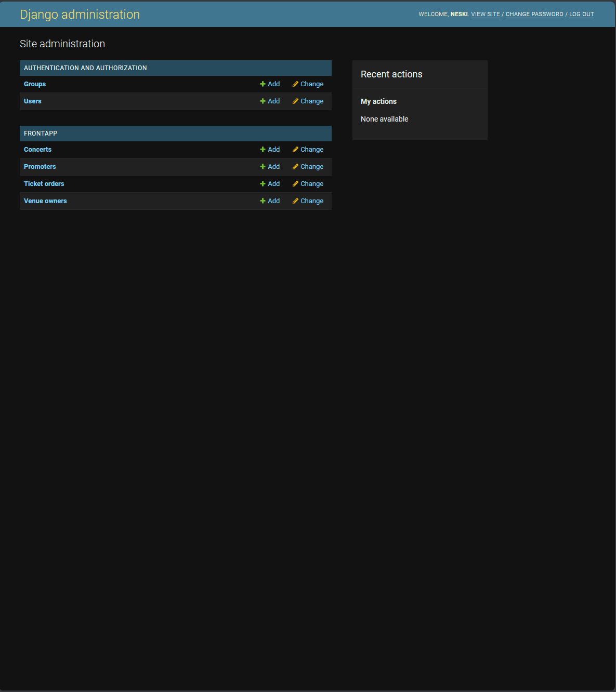The width and height of the screenshot is (616, 692).
Task: Click the pencil icon beside Ticket orders
Action: (295, 183)
